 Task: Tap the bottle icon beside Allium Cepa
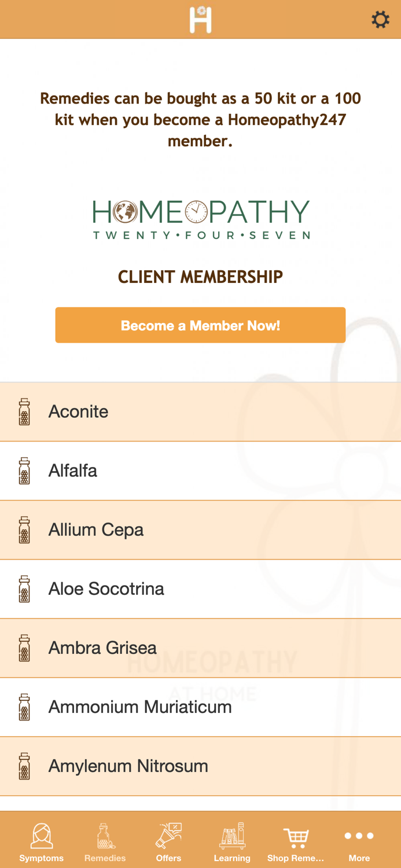tap(24, 530)
